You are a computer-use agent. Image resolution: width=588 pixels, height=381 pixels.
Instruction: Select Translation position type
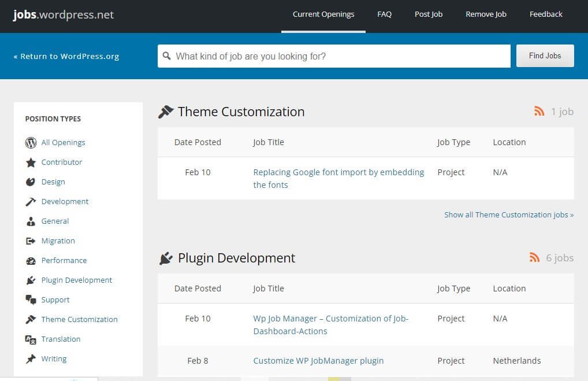coord(61,339)
